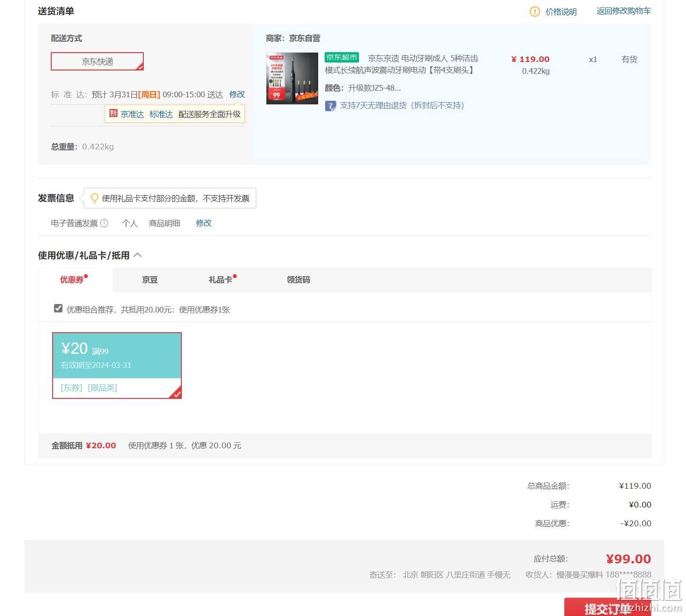This screenshot has width=686, height=616.
Task: Click the 金额抵用 ¥20.00 amount
Action: pos(101,445)
